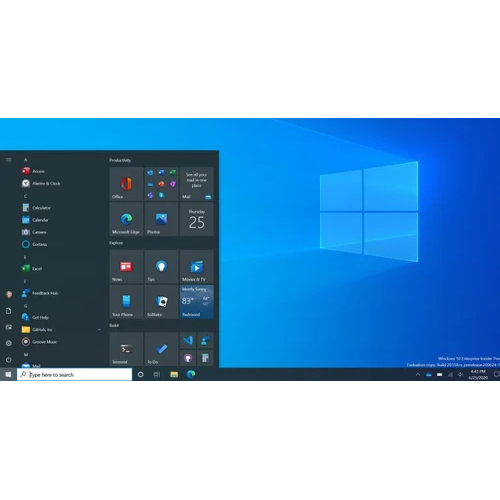Open Pictures from the Start rail
This screenshot has width=500, height=500.
coord(9,327)
